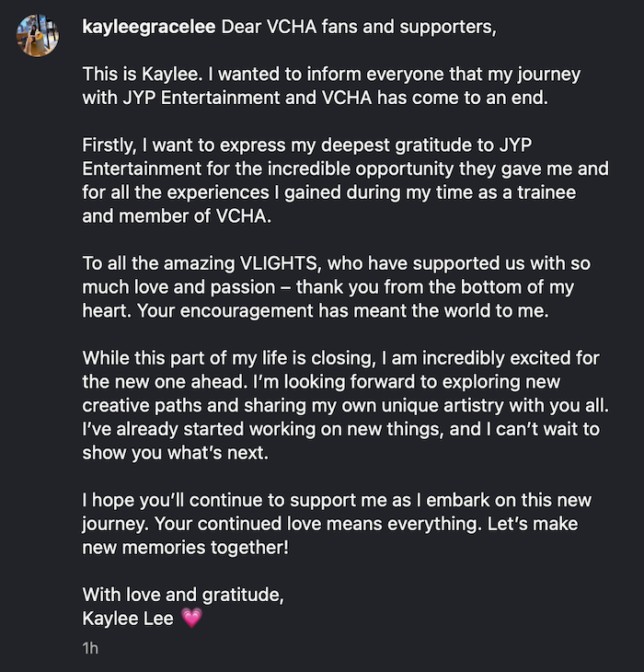The width and height of the screenshot is (644, 672).
Task: Click the line starting 'Entertainment for the incredible opportunity'
Action: coord(346,168)
